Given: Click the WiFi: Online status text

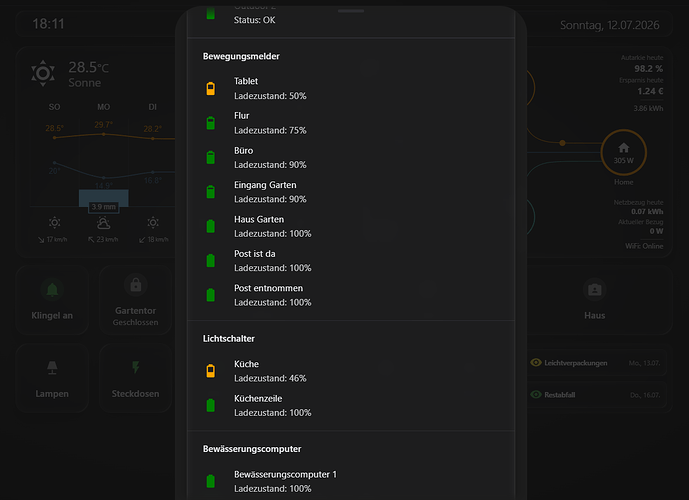Looking at the screenshot, I should click(644, 246).
